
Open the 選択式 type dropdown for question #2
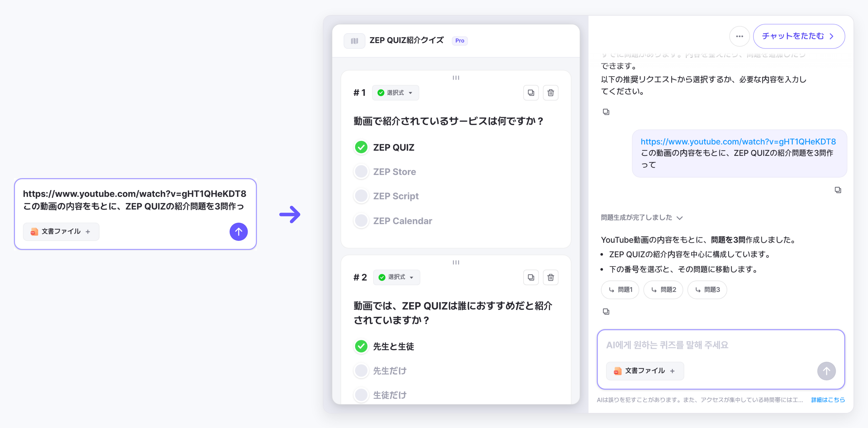(x=396, y=277)
